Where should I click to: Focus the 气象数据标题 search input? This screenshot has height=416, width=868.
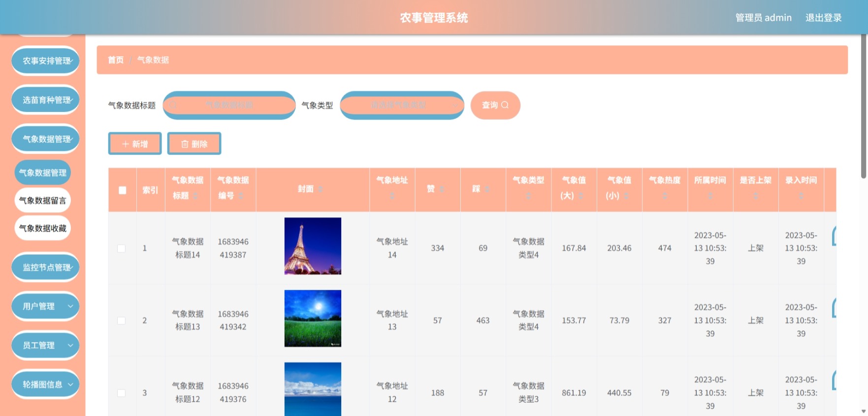(229, 104)
